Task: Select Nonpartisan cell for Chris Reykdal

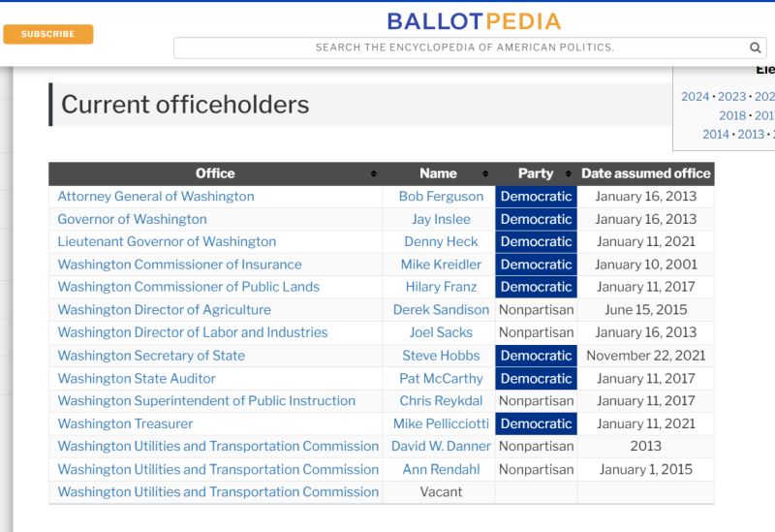Action: [x=536, y=400]
